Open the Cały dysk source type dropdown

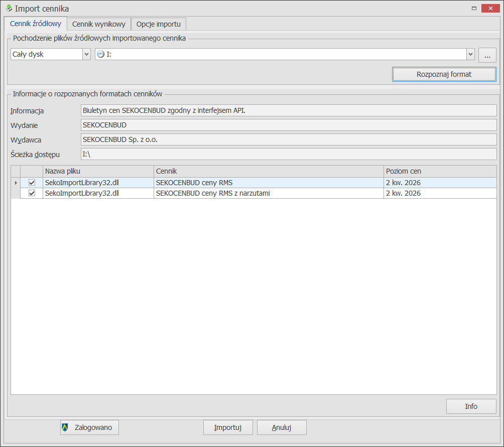[86, 54]
